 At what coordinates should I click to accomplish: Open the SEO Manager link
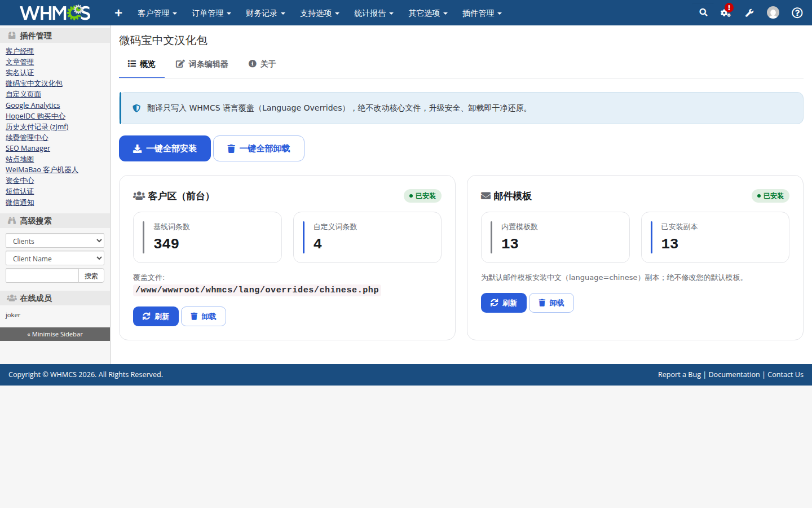pyautogui.click(x=28, y=148)
